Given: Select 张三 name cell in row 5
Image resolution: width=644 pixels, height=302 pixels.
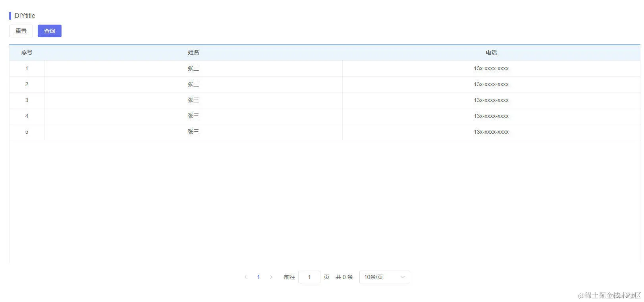Looking at the screenshot, I should 193,132.
